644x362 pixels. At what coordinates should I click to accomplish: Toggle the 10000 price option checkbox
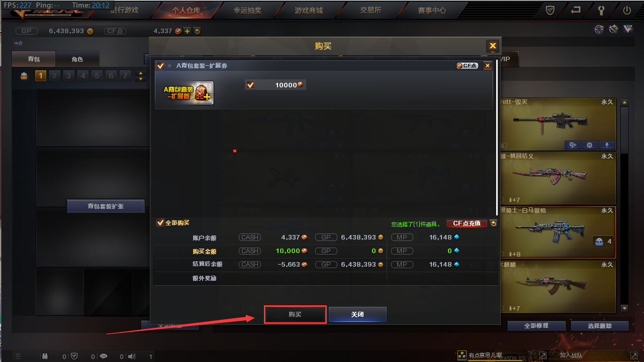[x=250, y=85]
